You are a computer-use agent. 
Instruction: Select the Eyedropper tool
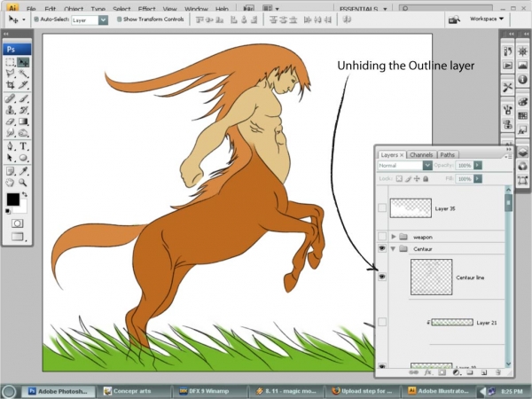(x=23, y=171)
